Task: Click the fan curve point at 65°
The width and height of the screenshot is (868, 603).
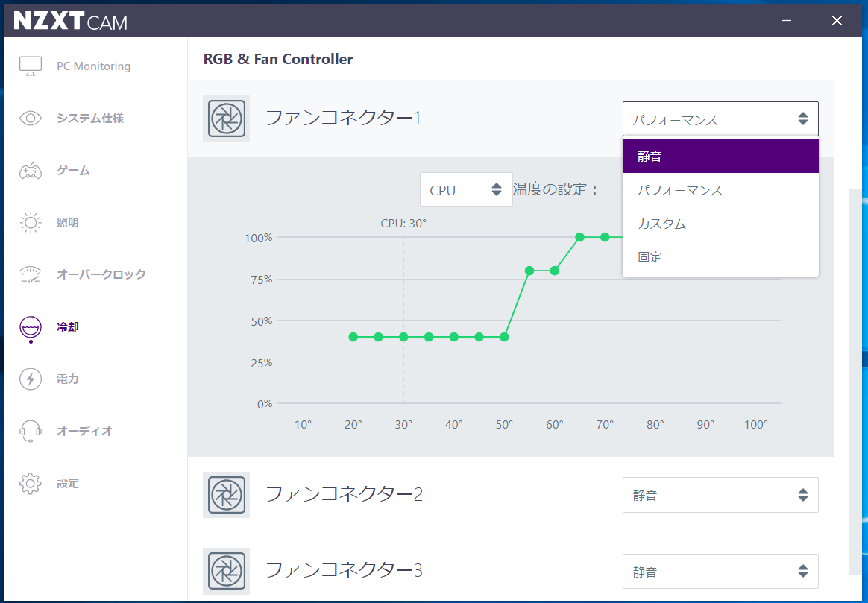Action: tap(579, 237)
